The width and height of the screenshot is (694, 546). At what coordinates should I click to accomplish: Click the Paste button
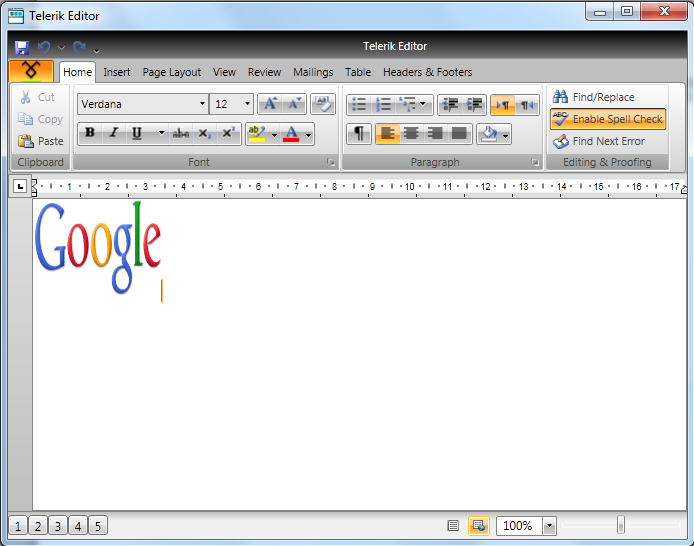click(41, 141)
